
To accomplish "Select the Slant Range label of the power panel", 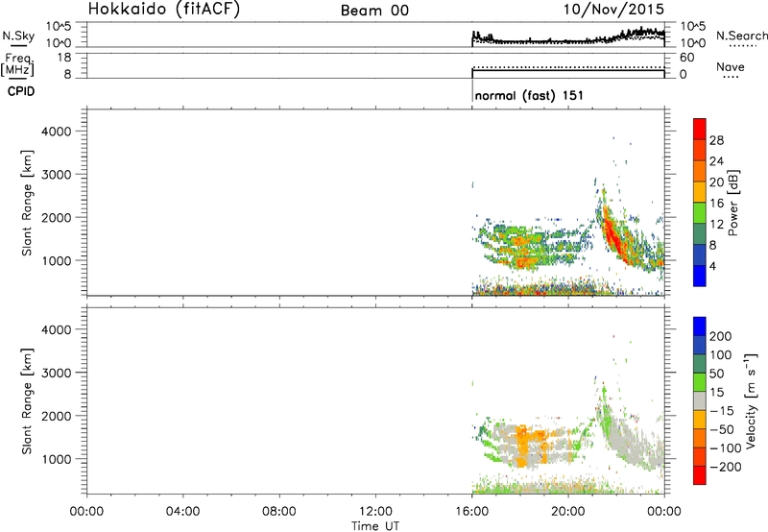I will (x=27, y=203).
